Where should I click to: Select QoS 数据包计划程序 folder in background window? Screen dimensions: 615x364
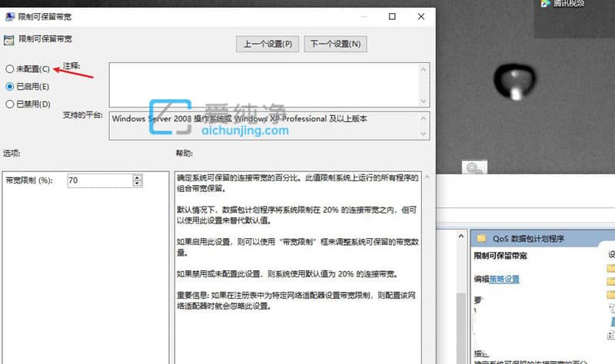(x=528, y=239)
